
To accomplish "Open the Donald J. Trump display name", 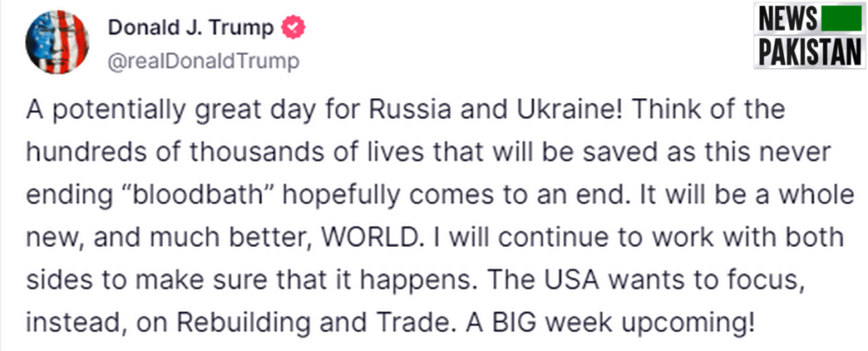I will pyautogui.click(x=191, y=27).
